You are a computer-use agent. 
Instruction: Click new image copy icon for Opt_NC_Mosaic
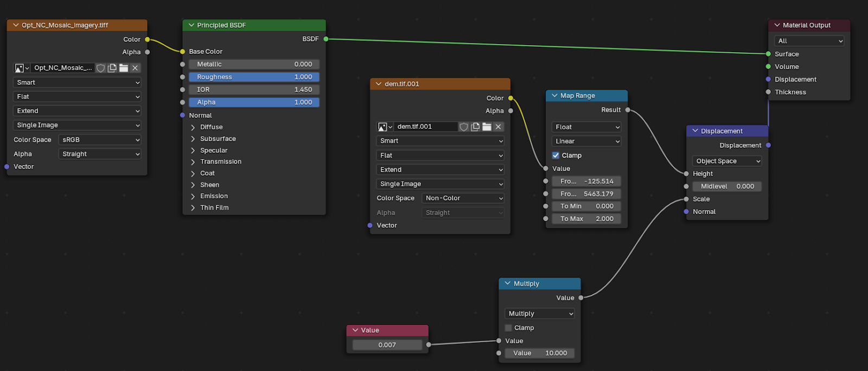112,68
